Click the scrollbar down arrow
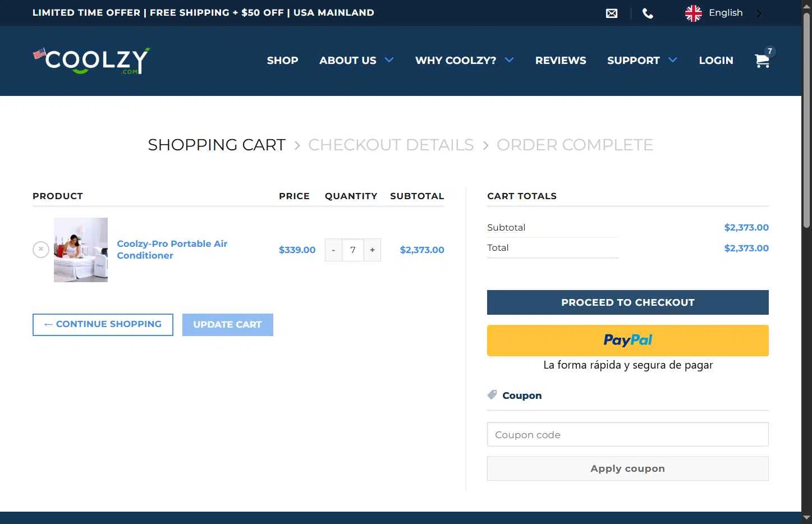Image resolution: width=812 pixels, height=524 pixels. (x=807, y=517)
